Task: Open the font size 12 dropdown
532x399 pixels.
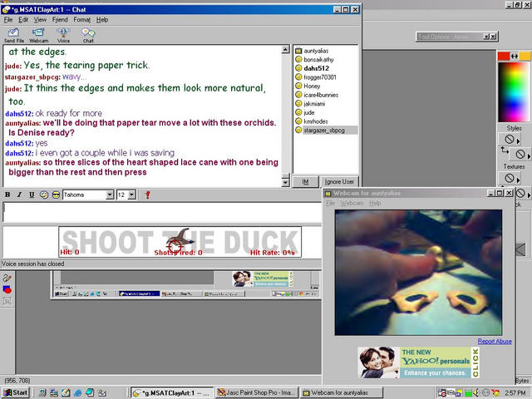Action: [x=132, y=195]
